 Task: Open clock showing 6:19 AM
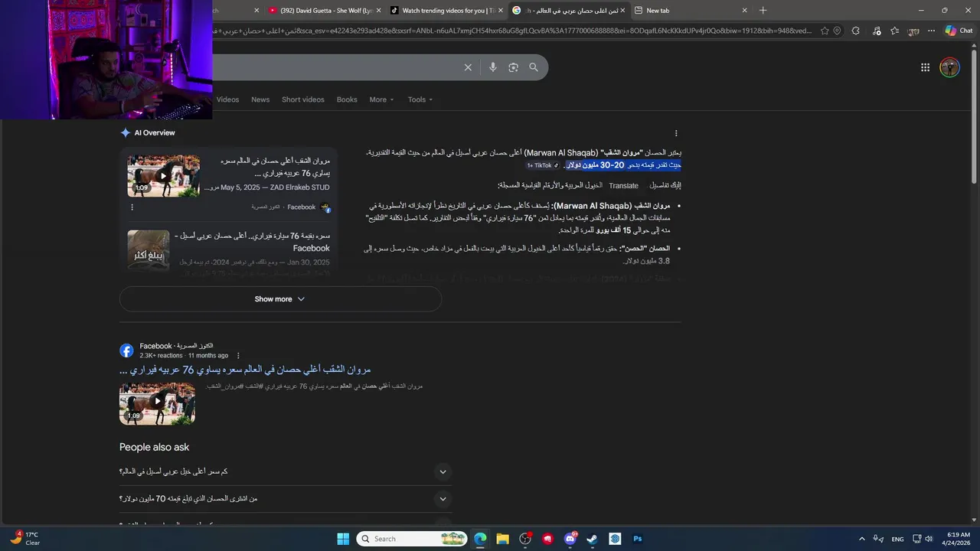tap(958, 539)
